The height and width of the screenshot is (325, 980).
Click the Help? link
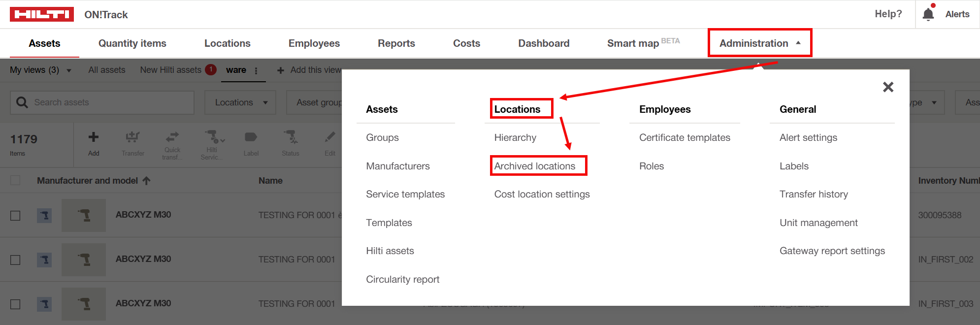coord(888,14)
